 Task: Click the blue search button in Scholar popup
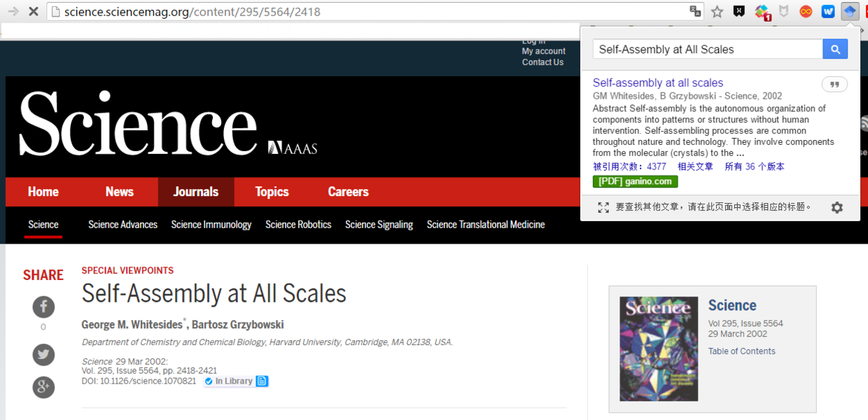pyautogui.click(x=835, y=49)
